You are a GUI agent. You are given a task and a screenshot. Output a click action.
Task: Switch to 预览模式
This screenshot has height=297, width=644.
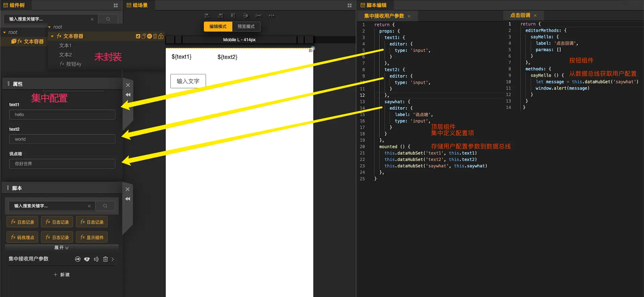[246, 27]
